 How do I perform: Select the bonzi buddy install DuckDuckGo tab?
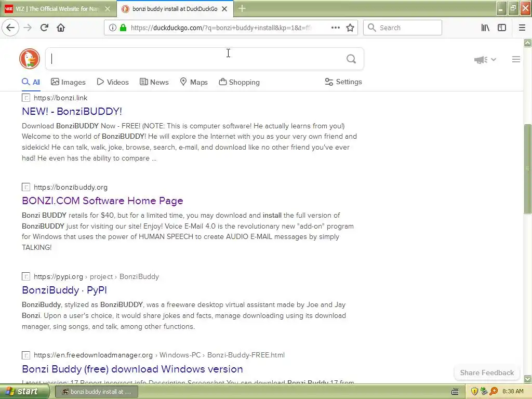pos(175,9)
